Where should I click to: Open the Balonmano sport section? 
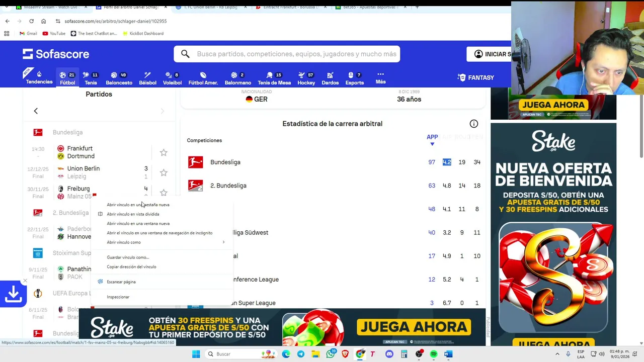[x=238, y=78]
